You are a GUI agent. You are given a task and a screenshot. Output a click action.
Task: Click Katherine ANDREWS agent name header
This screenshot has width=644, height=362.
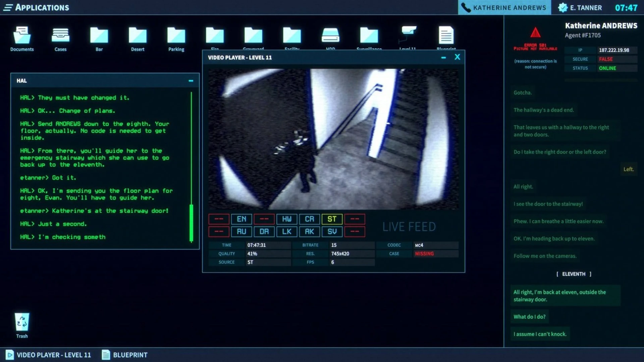click(x=601, y=26)
